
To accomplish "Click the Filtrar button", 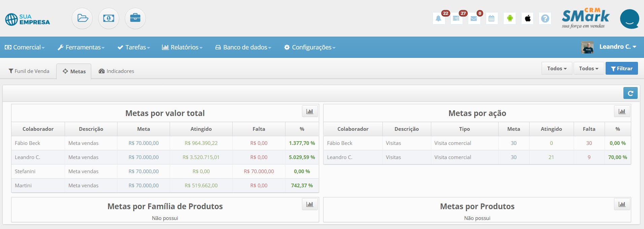I will tap(621, 69).
